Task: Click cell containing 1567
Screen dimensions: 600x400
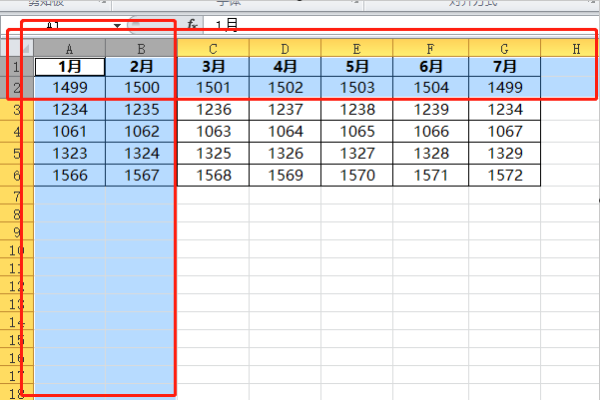Action: [x=141, y=175]
